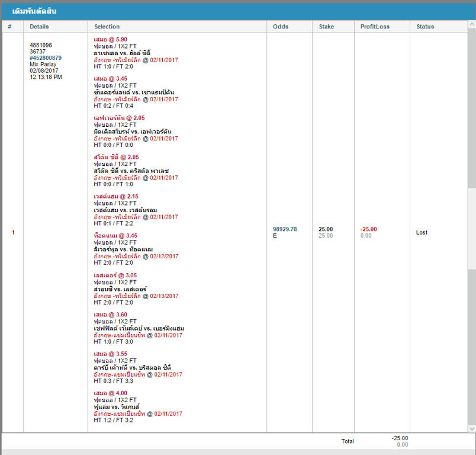Screen dimensions: 476x455
Task: Click the vertical scrollbar thumb
Action: [471, 229]
